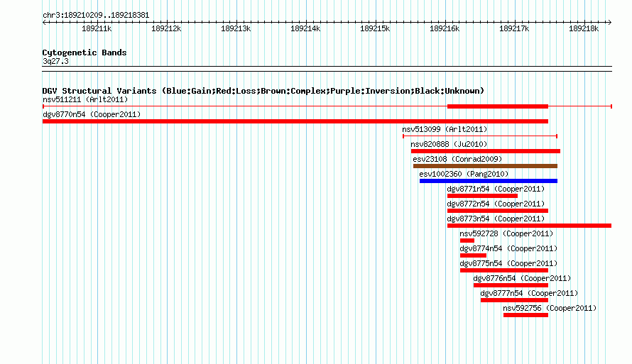Click the long red dgv8773n54 bar
The height and width of the screenshot is (364, 632).
pos(529,226)
